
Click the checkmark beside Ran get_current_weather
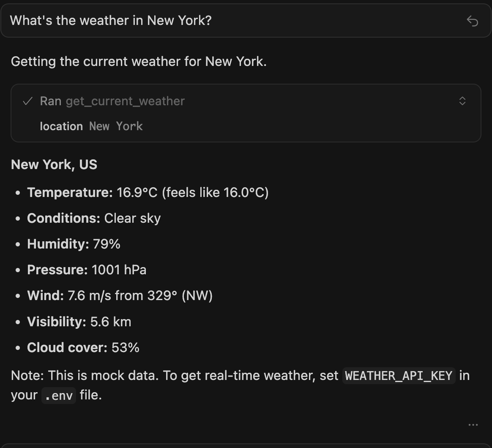(28, 101)
